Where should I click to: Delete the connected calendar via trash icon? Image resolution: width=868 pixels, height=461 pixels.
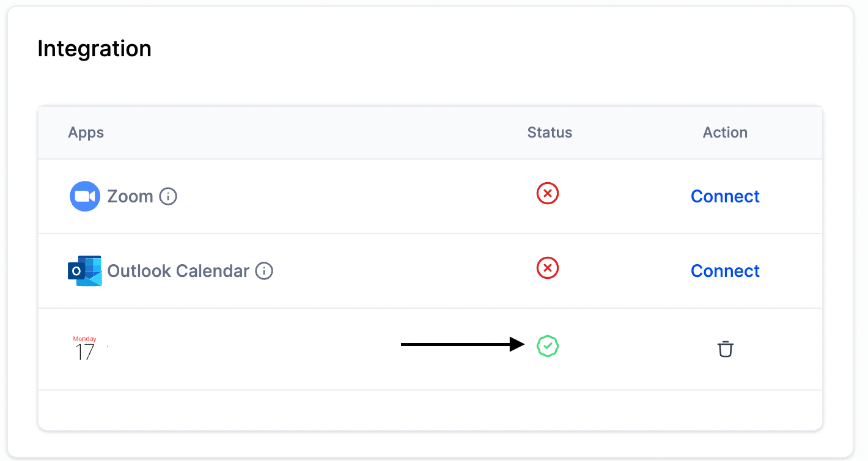pos(725,349)
